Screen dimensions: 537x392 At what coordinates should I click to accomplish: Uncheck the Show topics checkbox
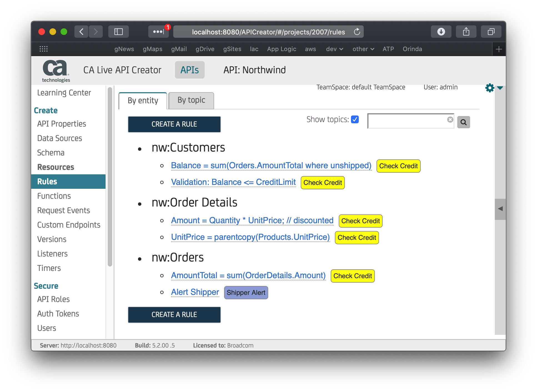point(355,119)
